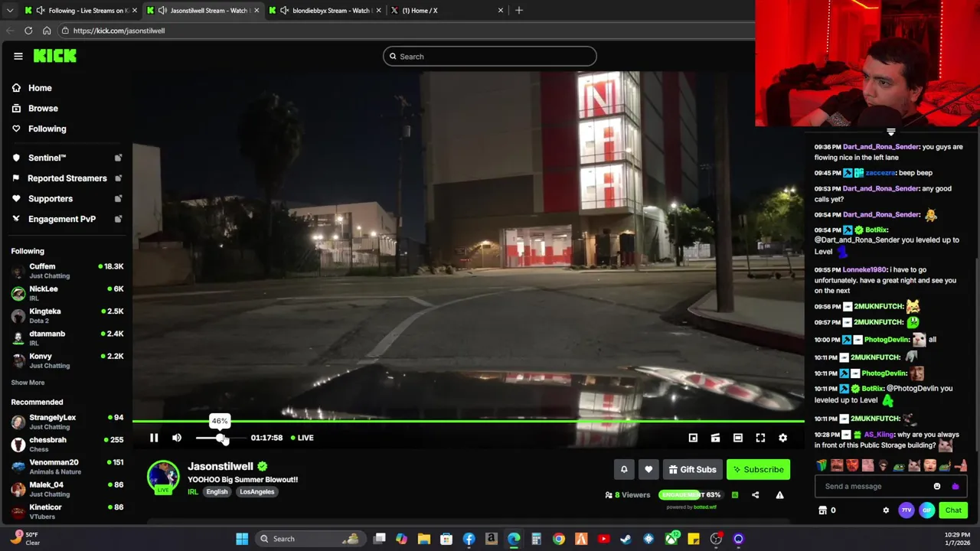
Task: Open chat settings gear
Action: pos(886,510)
